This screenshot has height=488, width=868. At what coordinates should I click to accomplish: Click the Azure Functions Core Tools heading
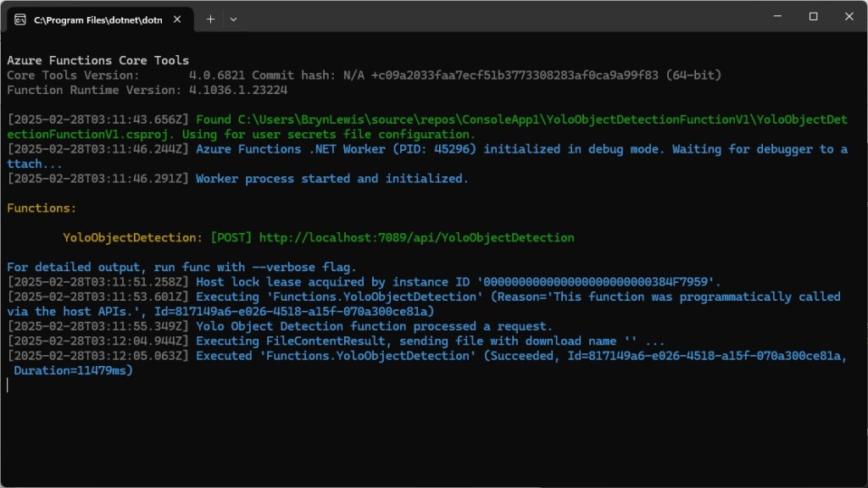tap(98, 60)
